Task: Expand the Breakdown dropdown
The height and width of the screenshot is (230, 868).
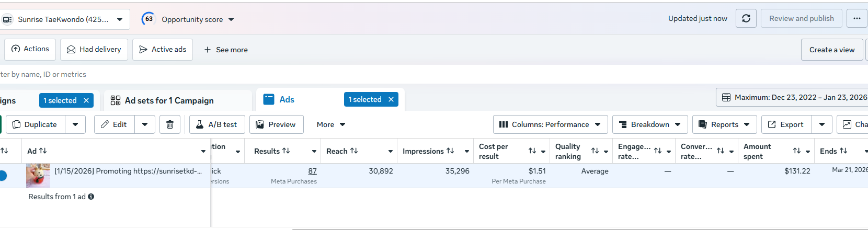Action: click(650, 124)
